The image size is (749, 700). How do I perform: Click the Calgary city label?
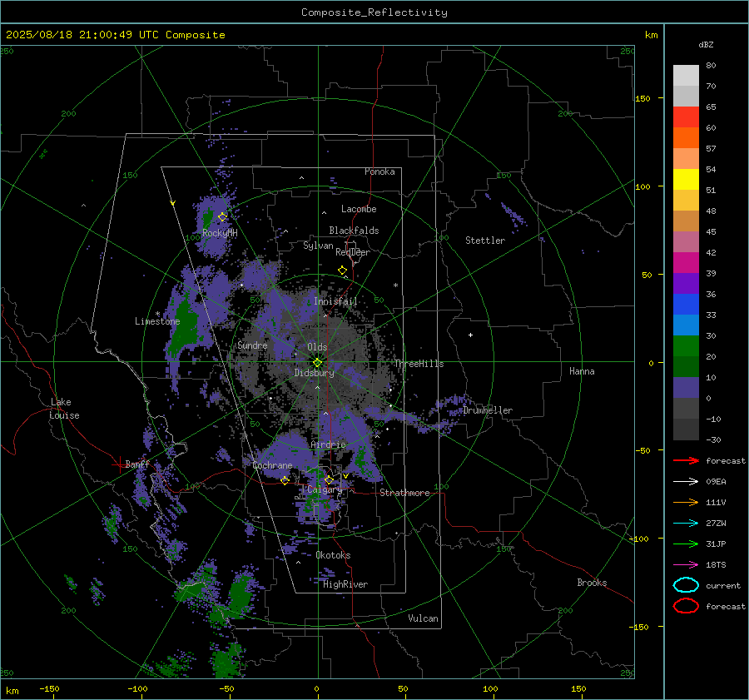click(325, 489)
